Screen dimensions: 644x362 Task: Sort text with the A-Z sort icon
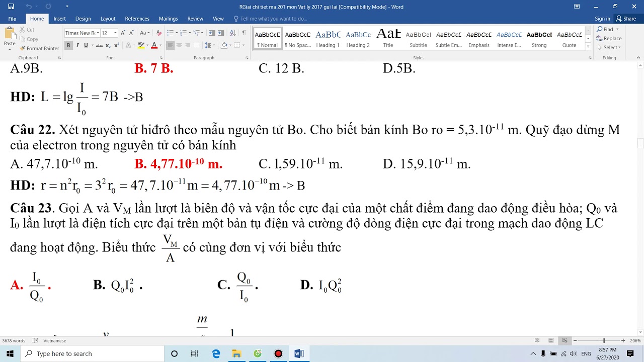(232, 33)
